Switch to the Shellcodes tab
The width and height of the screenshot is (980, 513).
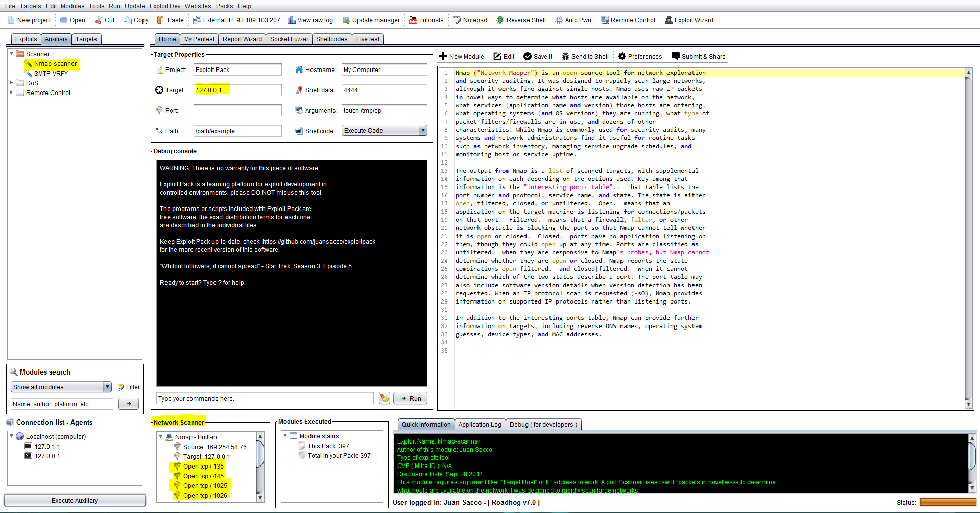(x=331, y=39)
